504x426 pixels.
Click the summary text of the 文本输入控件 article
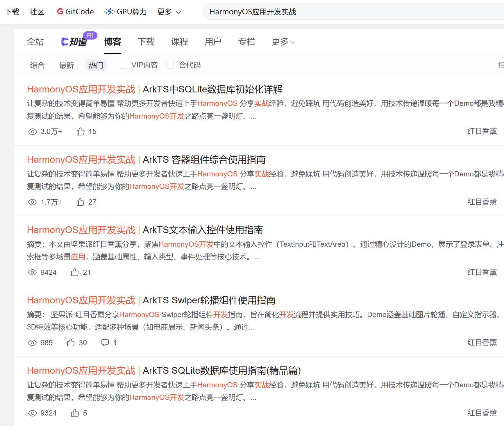point(265,250)
